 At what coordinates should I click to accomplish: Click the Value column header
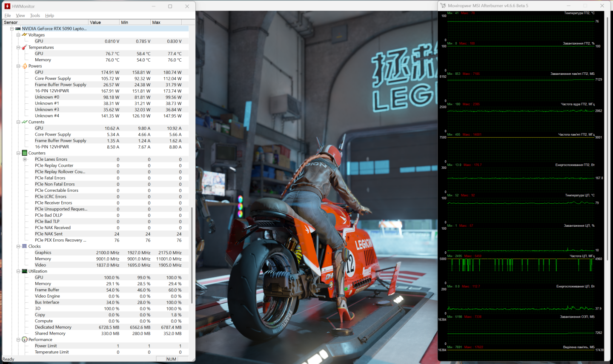click(103, 23)
